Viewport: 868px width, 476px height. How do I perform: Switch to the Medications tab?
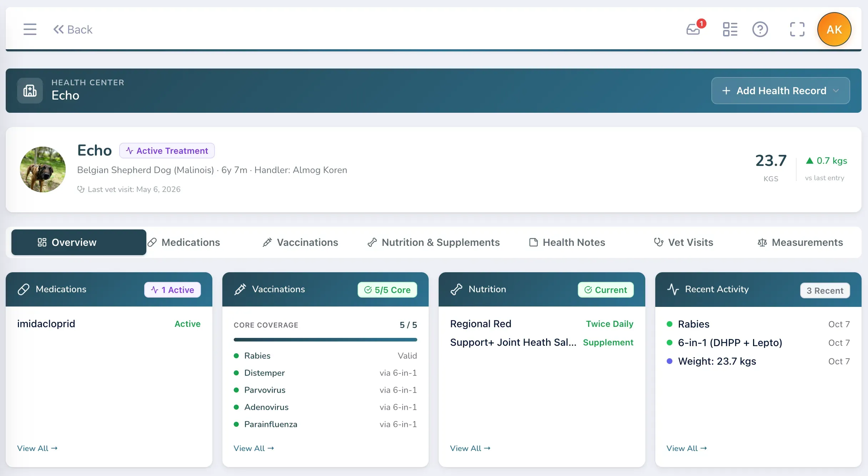(x=184, y=242)
